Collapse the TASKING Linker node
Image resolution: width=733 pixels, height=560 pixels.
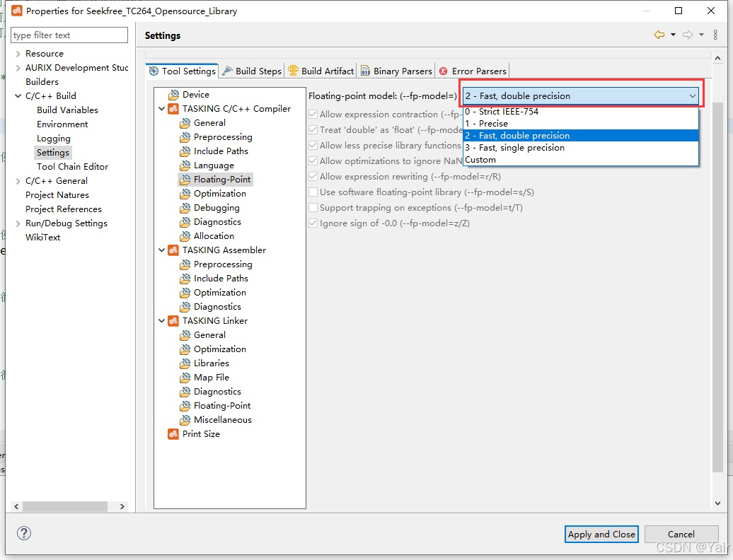click(x=162, y=321)
